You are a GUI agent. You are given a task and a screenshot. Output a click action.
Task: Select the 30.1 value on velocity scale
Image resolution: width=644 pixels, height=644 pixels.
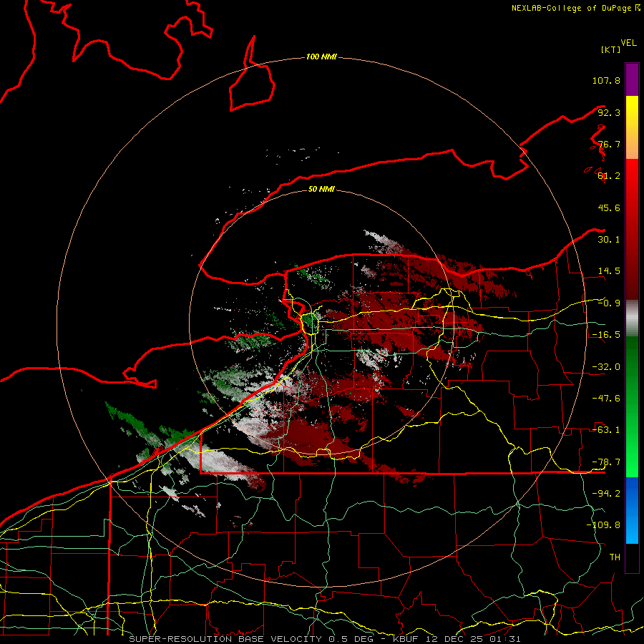click(609, 240)
